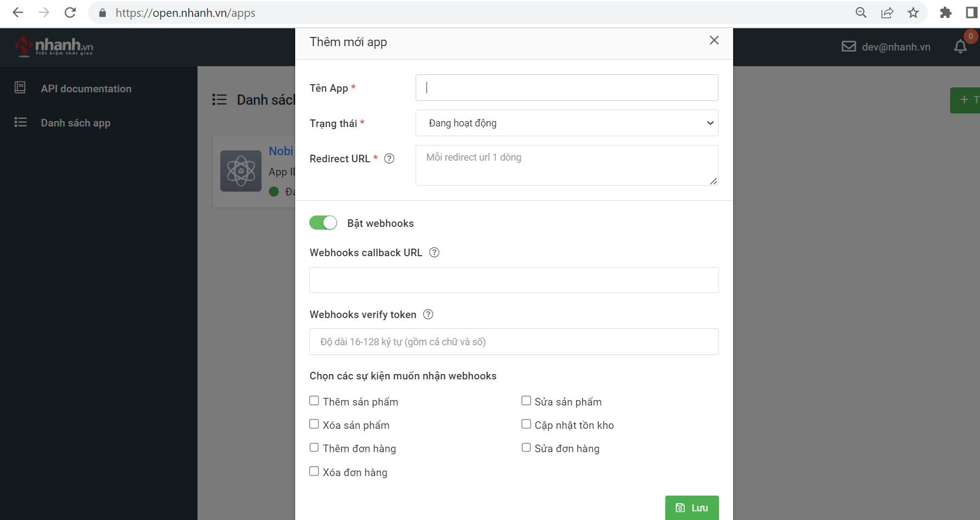The width and height of the screenshot is (980, 520).
Task: Open browser extensions puzzle icon
Action: [x=945, y=12]
